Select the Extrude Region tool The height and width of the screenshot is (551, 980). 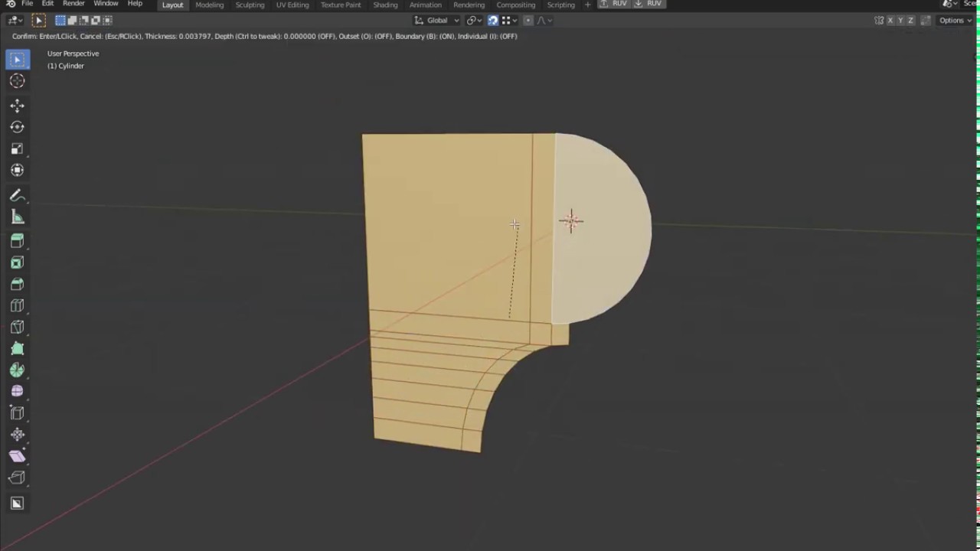click(17, 242)
